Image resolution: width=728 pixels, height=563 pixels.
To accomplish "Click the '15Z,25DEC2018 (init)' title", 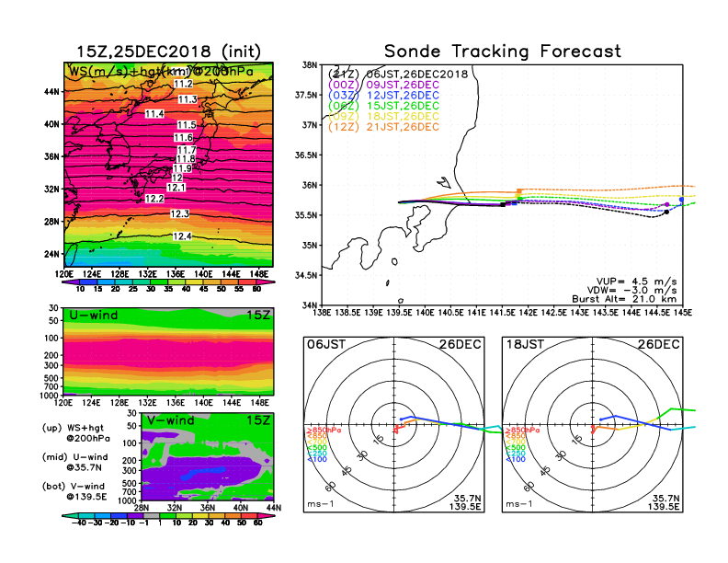I will coord(168,52).
